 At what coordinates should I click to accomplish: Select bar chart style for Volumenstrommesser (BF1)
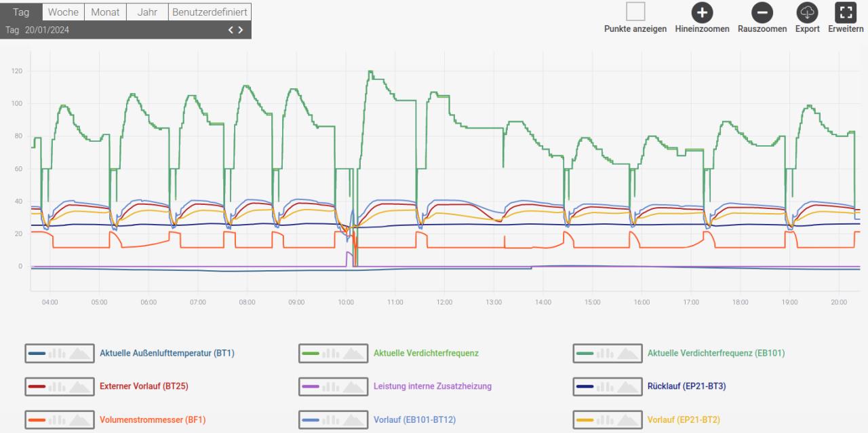pyautogui.click(x=58, y=419)
